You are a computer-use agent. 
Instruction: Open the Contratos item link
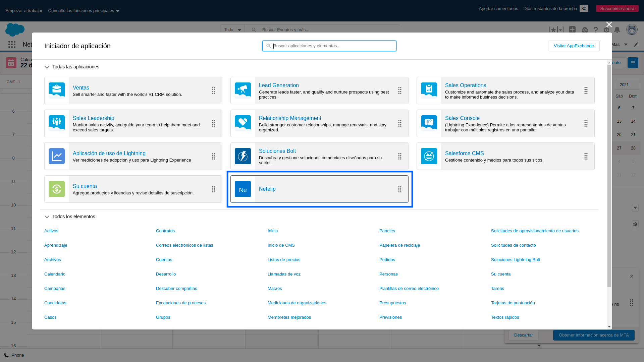(x=165, y=231)
